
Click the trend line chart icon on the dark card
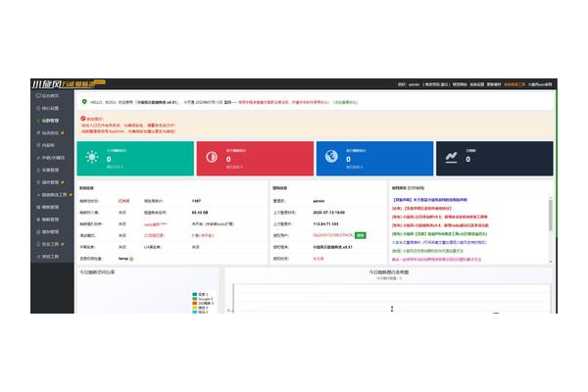point(450,157)
